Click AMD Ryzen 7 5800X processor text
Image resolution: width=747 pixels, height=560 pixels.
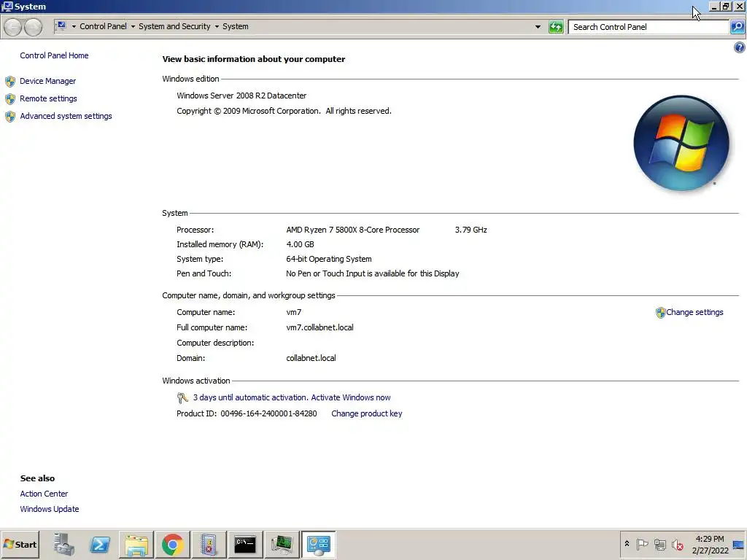click(x=352, y=230)
